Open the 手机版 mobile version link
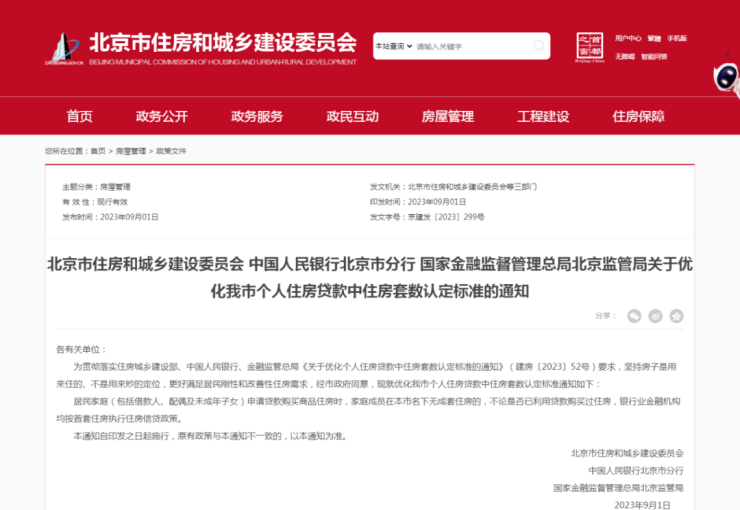 [677, 38]
